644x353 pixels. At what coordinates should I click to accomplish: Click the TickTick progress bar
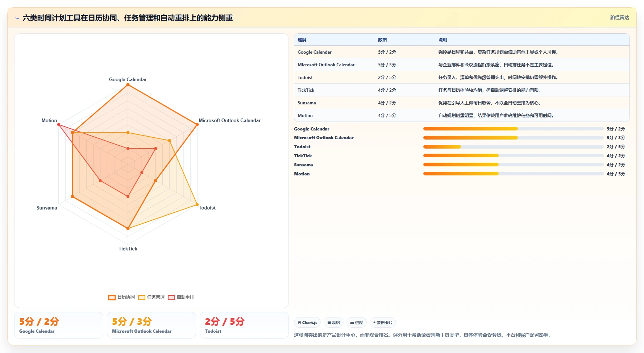coord(514,156)
